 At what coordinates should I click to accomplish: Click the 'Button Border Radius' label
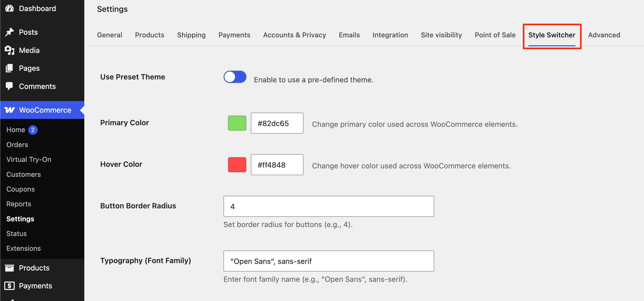pos(138,206)
